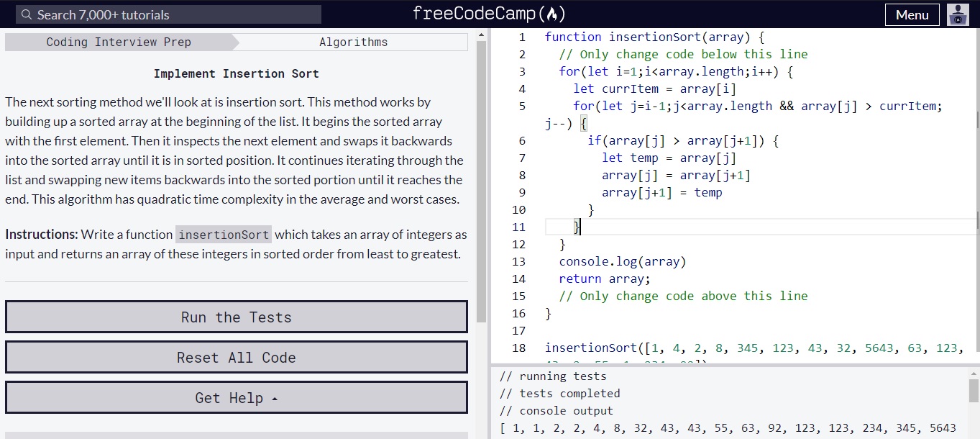Screen dimensions: 980x439
Task: Click the 'array[j+1] = temp' line
Action: point(661,192)
